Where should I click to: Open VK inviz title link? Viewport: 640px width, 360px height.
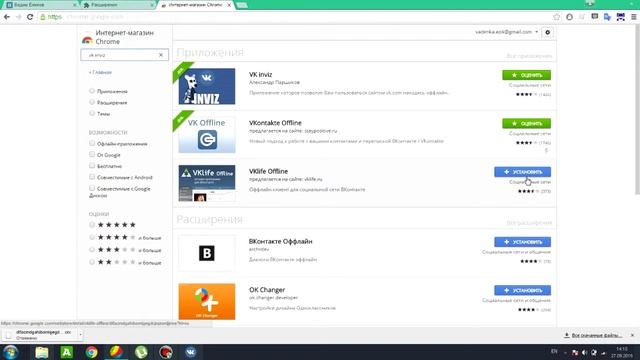coord(260,74)
